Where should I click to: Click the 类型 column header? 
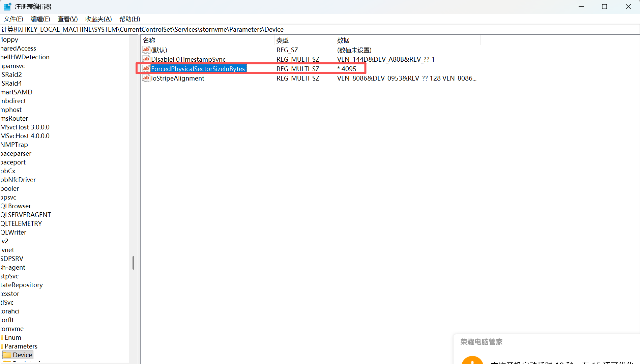point(283,40)
